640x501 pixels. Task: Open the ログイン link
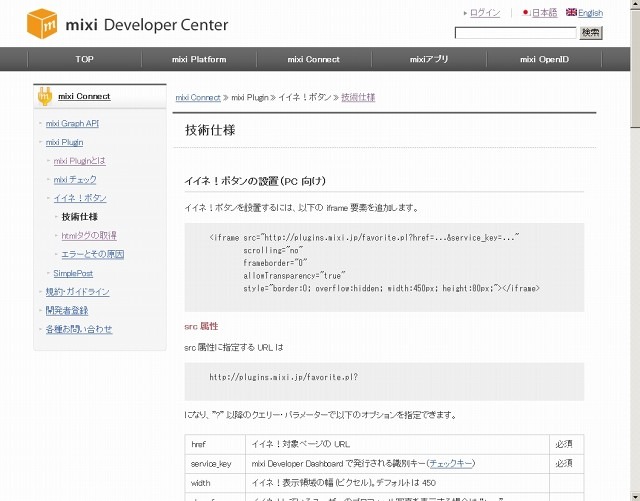point(485,13)
